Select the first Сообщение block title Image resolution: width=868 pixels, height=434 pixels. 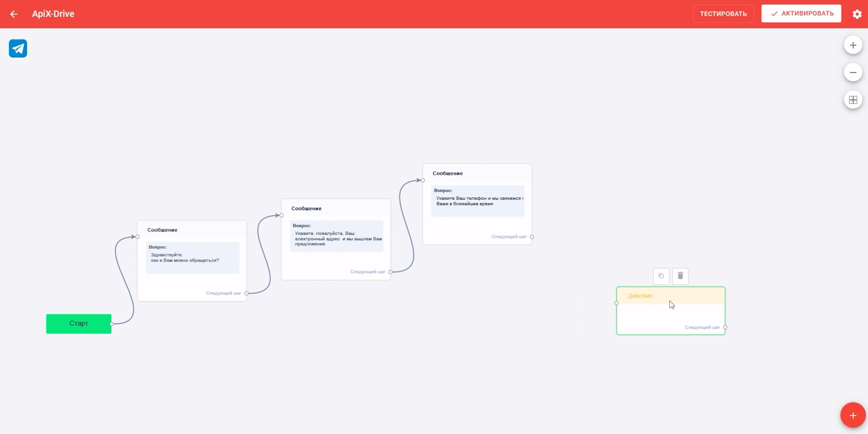coord(162,230)
